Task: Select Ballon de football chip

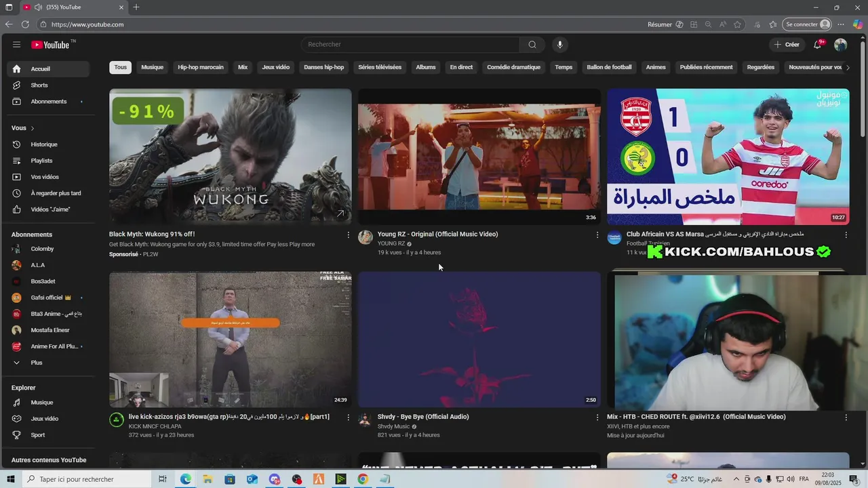Action: coord(609,67)
